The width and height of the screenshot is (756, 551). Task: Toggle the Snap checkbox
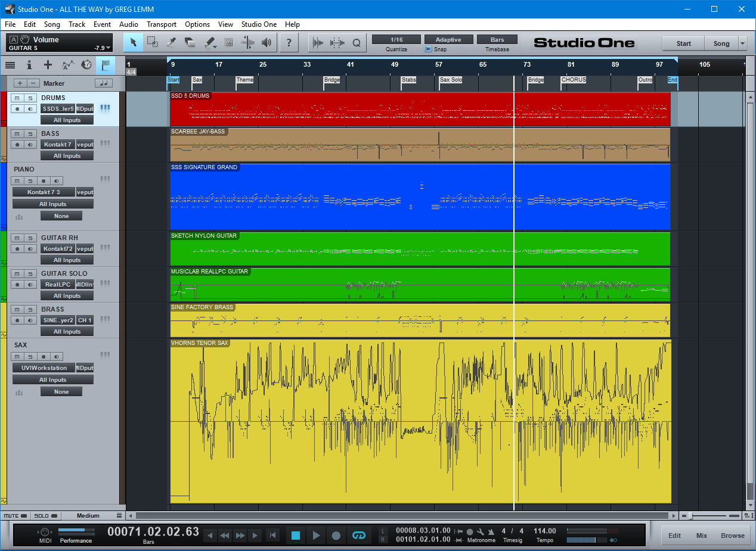[428, 49]
